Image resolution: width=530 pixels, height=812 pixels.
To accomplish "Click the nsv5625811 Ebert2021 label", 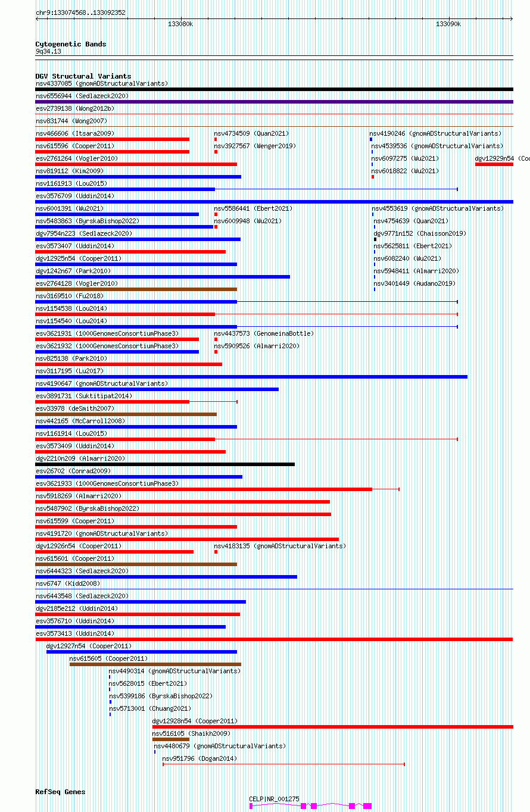I will (x=413, y=246).
